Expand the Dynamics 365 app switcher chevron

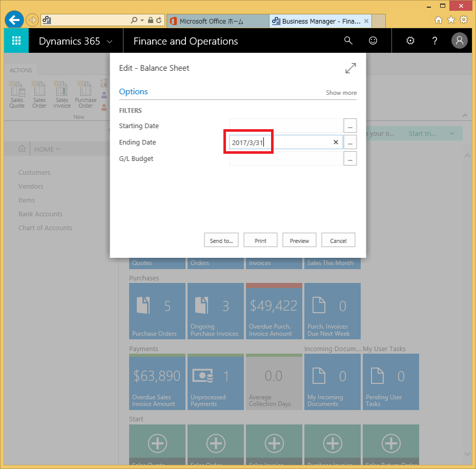pyautogui.click(x=110, y=42)
